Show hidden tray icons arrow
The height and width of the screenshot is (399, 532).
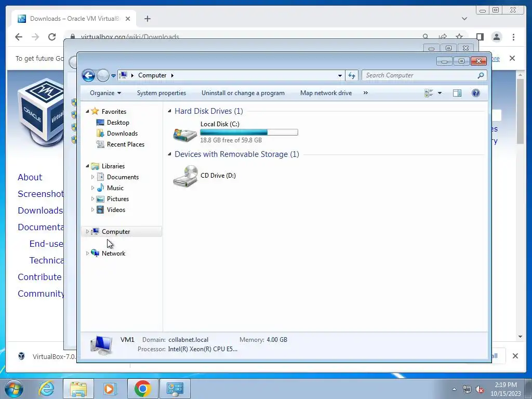coord(454,389)
